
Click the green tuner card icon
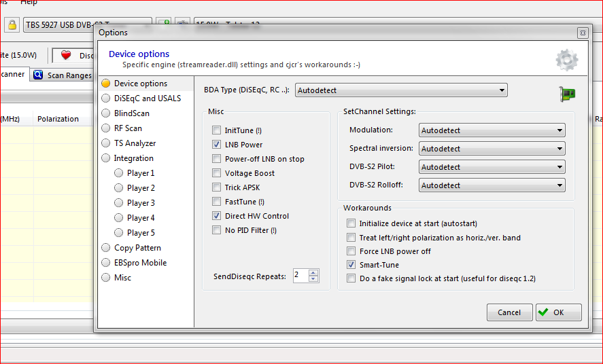point(566,94)
